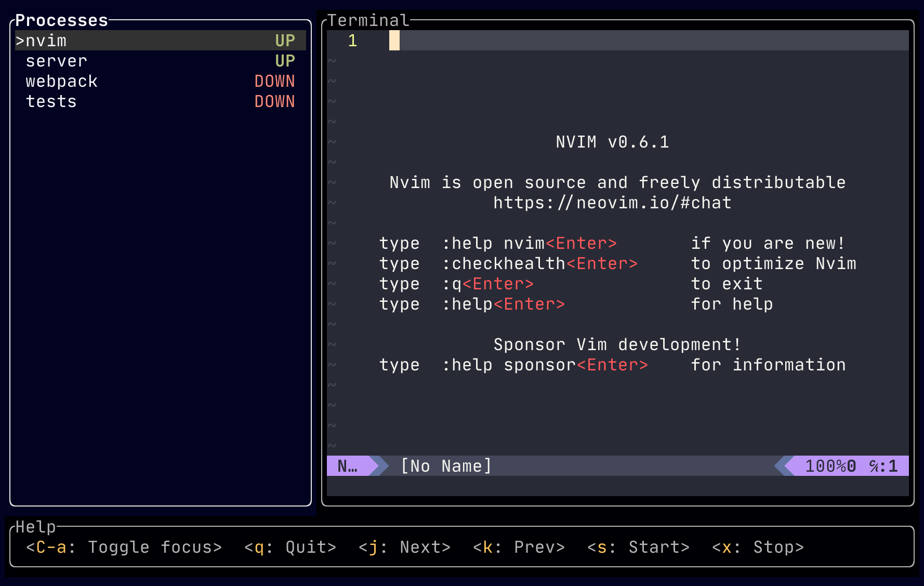Open the neovim.io/#chat link
This screenshot has width=924, height=586.
[612, 203]
